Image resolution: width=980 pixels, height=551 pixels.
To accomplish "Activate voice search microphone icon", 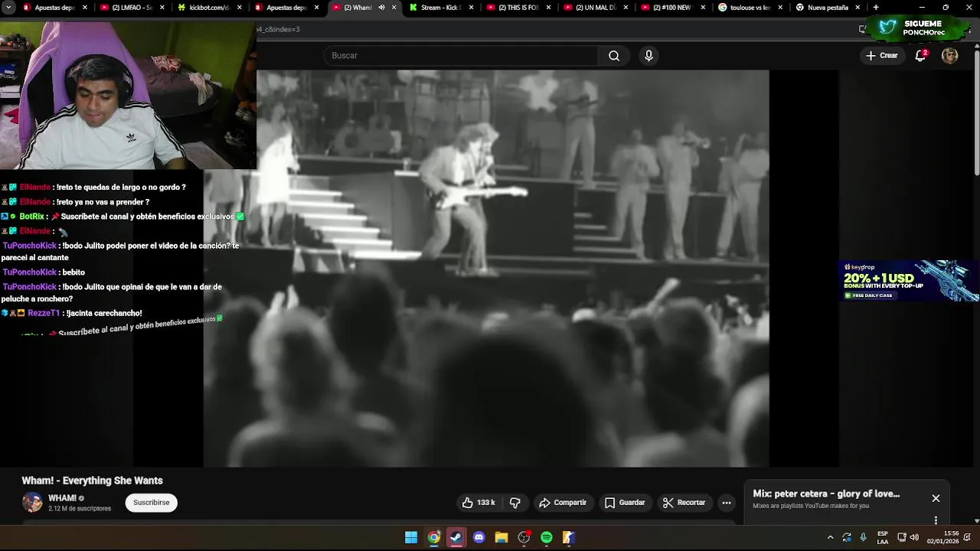I will click(648, 56).
